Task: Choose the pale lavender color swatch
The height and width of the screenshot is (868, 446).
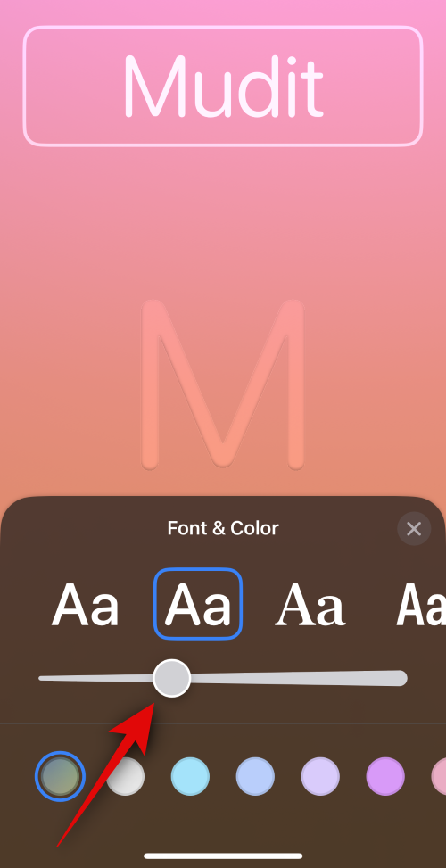Action: 320,777
